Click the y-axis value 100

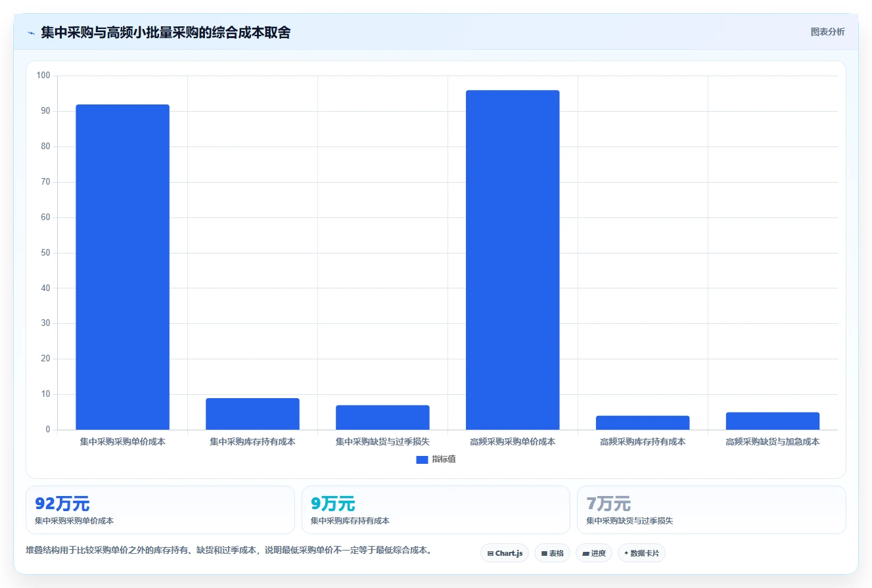[43, 76]
